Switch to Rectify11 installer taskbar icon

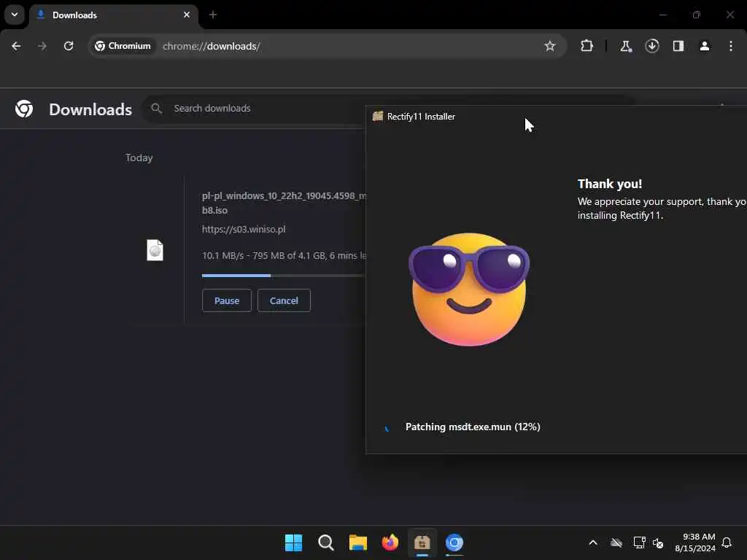click(x=422, y=542)
